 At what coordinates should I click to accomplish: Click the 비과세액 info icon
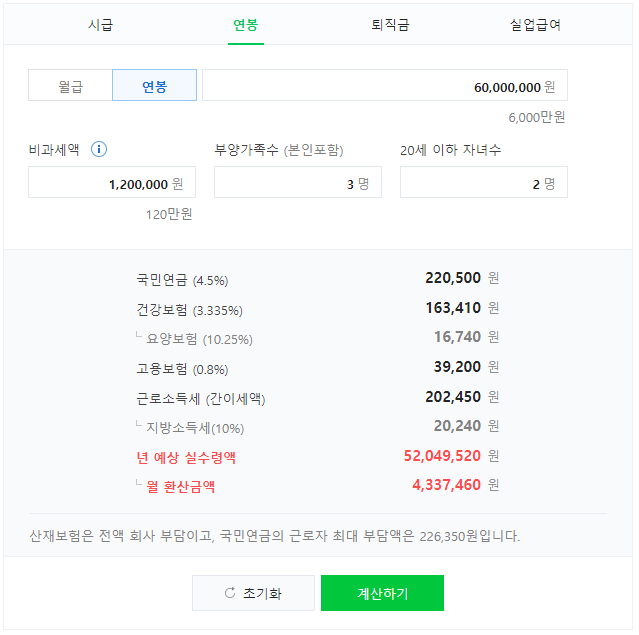pyautogui.click(x=99, y=149)
